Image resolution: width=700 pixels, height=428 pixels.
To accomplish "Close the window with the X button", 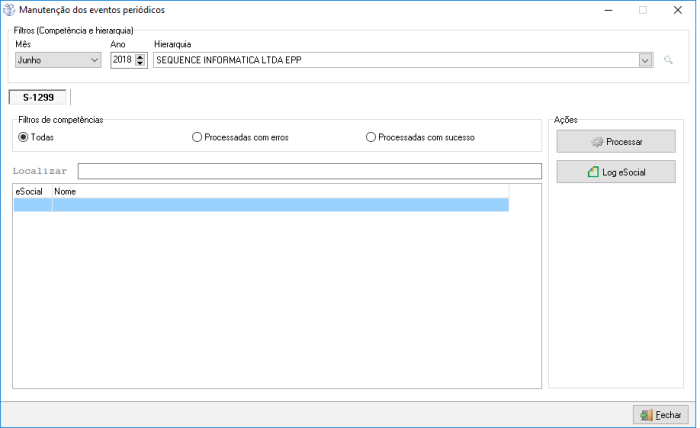I will [x=678, y=10].
